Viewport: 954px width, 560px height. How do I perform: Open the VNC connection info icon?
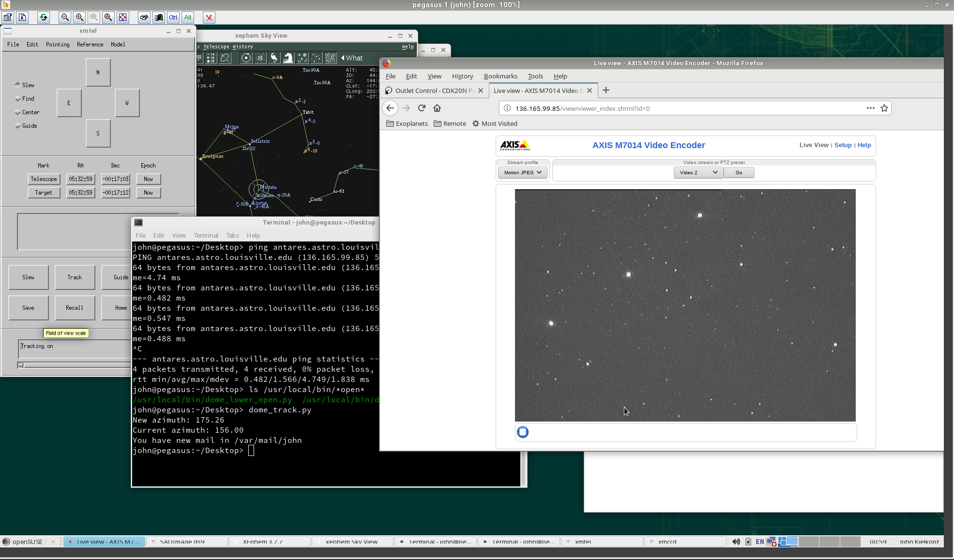pos(22,17)
